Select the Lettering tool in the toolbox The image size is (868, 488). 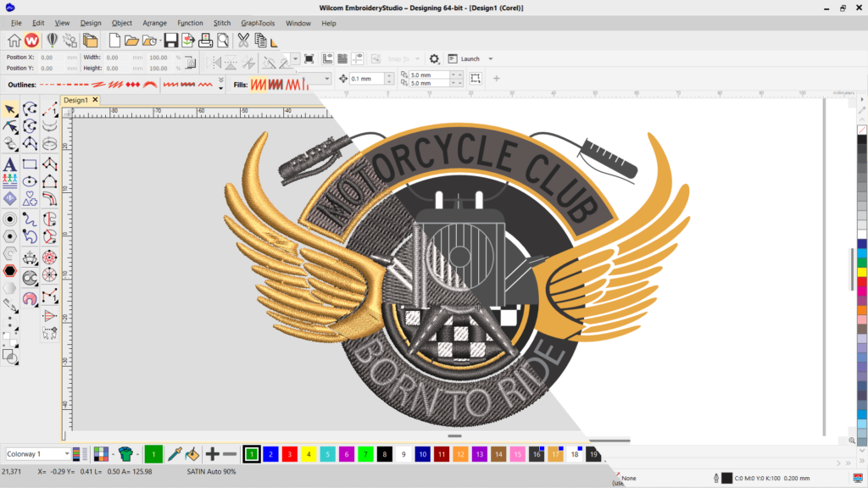click(x=8, y=164)
